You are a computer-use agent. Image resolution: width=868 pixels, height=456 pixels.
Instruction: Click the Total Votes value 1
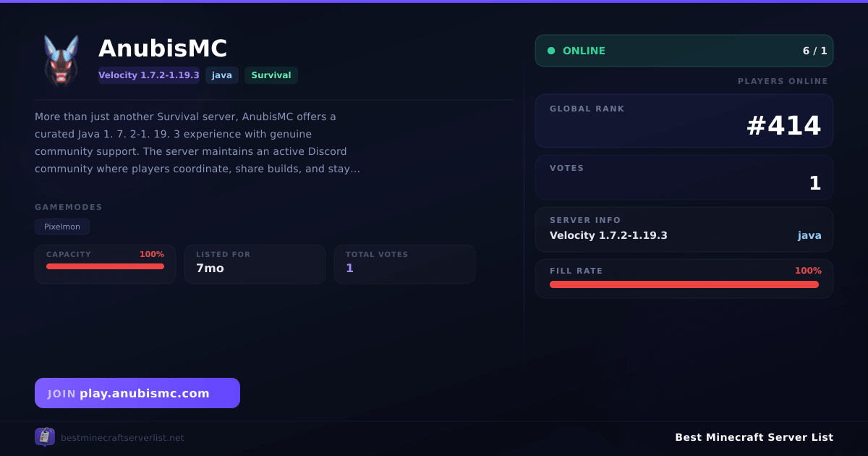point(349,268)
